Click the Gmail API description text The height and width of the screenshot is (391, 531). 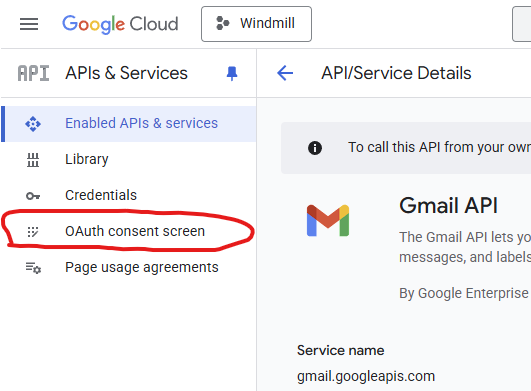point(465,247)
